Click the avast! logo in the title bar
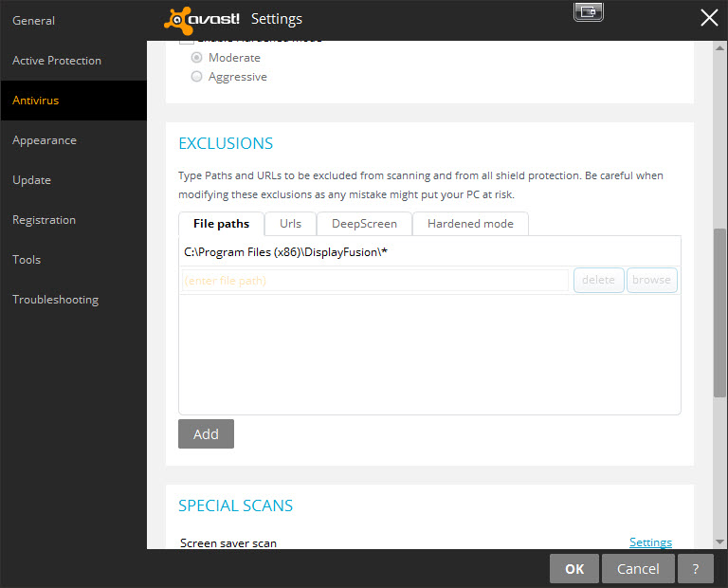 click(x=202, y=19)
